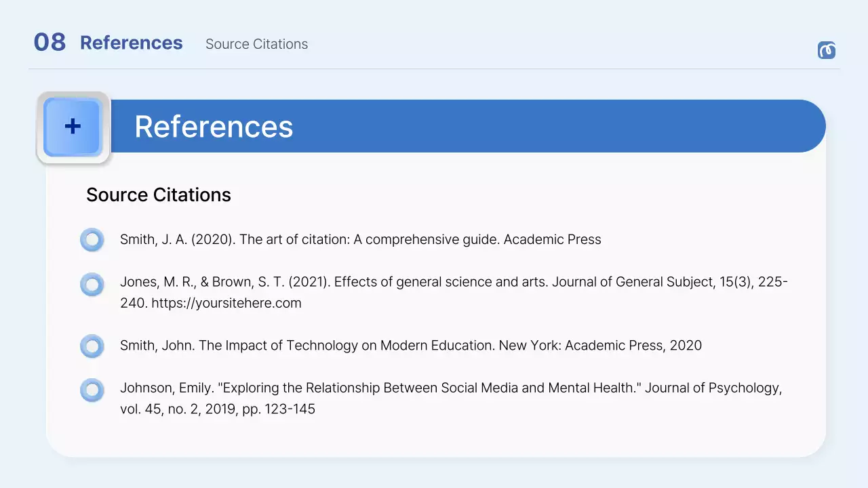Select the Source Citations label near the title
The width and height of the screenshot is (868, 488).
click(x=256, y=44)
